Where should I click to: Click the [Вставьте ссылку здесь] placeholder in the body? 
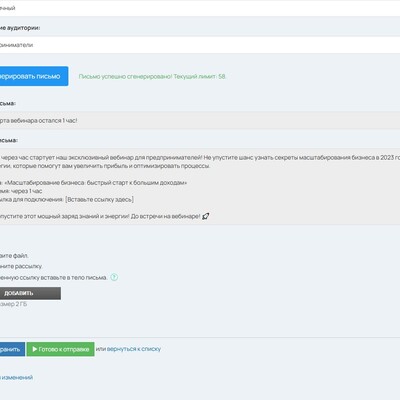click(99, 199)
